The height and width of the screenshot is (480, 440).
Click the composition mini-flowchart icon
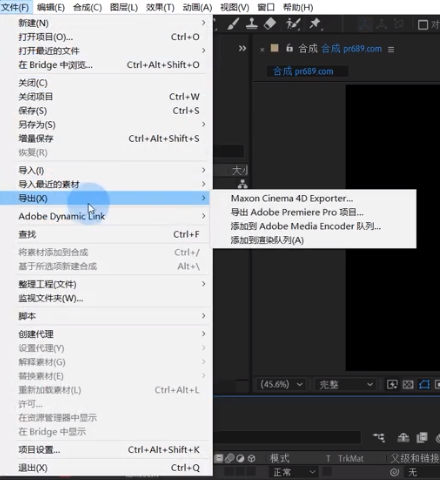point(379,437)
